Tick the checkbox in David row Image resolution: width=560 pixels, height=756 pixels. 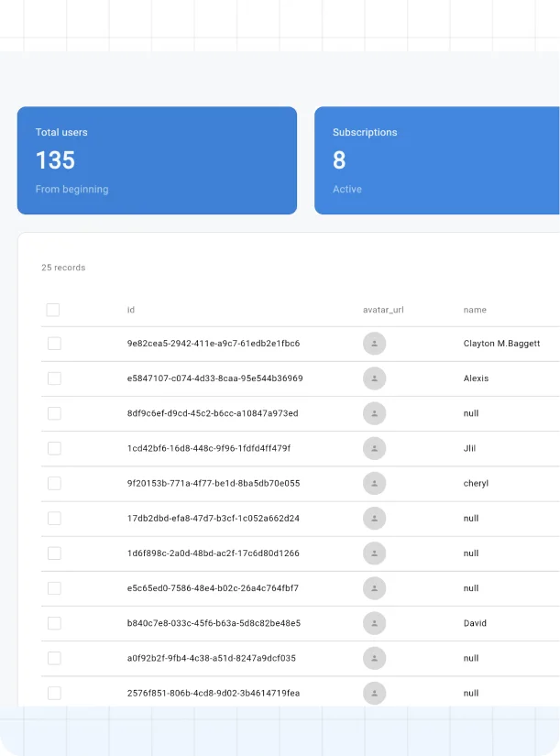(x=54, y=623)
